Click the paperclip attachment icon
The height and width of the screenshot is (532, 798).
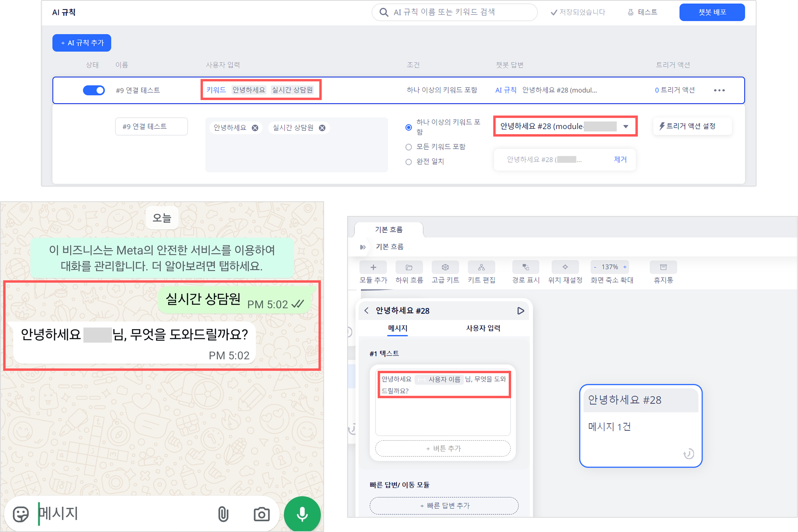click(223, 514)
